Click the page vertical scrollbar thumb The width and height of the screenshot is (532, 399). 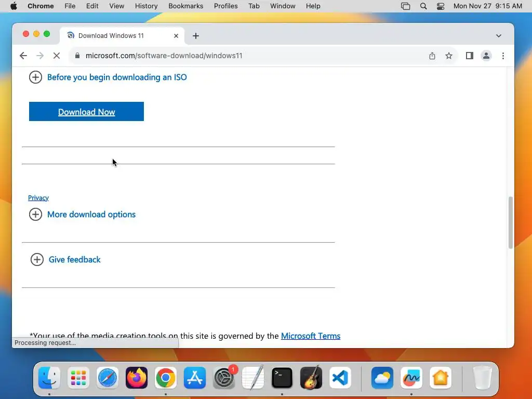(x=510, y=222)
